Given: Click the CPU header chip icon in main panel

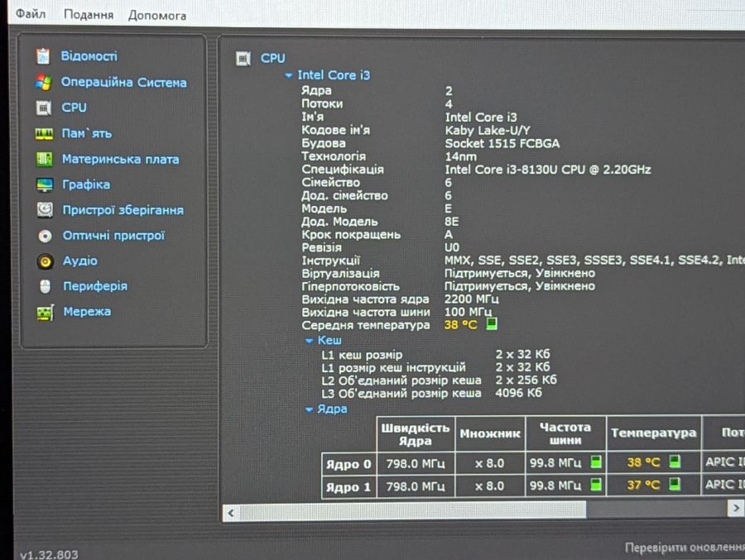Looking at the screenshot, I should tap(243, 59).
